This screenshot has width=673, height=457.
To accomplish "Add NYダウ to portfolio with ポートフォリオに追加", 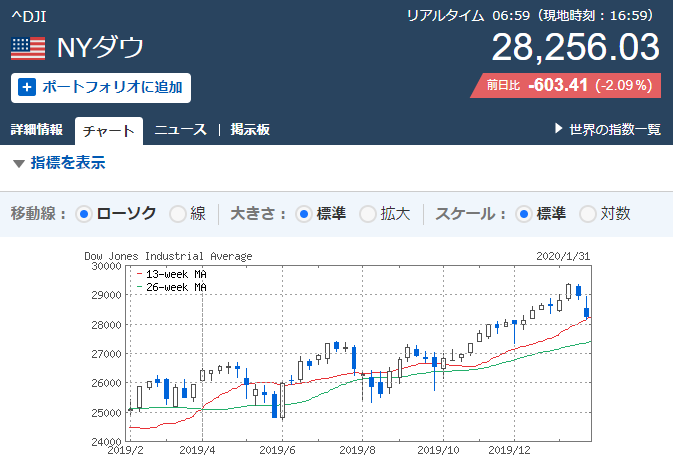I will click(101, 87).
